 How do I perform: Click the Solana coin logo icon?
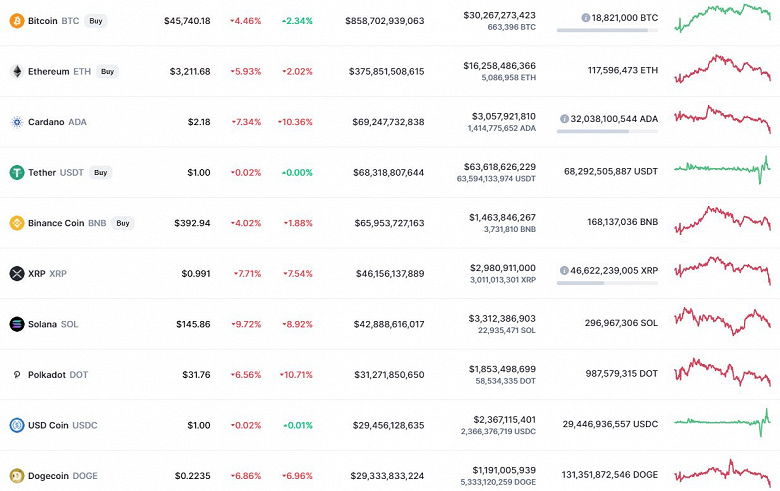[x=16, y=324]
